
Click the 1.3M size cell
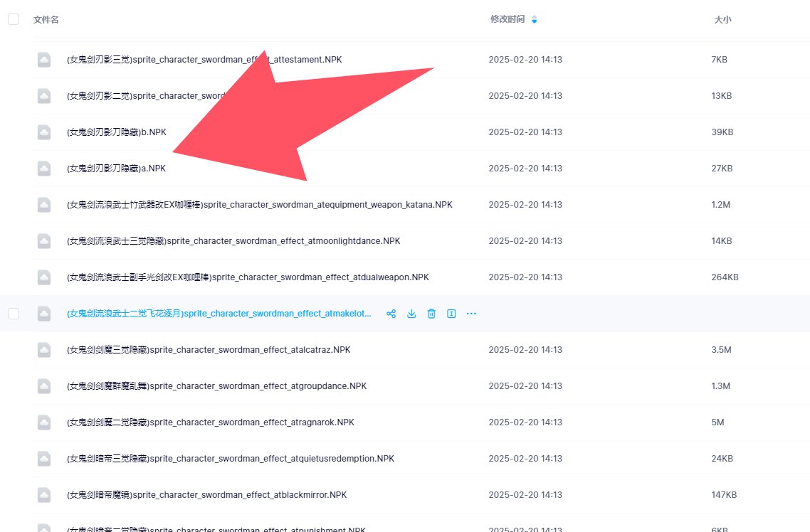[720, 386]
